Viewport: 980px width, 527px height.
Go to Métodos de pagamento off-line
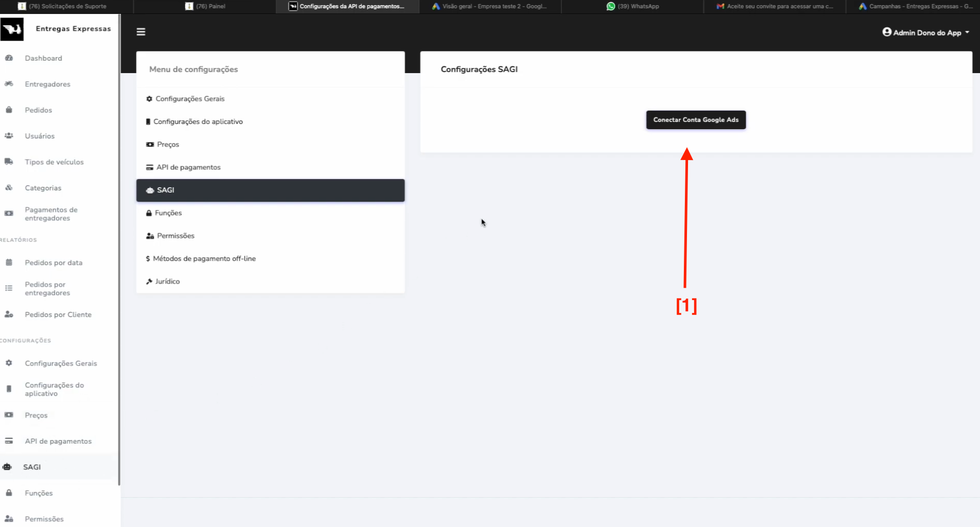(204, 258)
